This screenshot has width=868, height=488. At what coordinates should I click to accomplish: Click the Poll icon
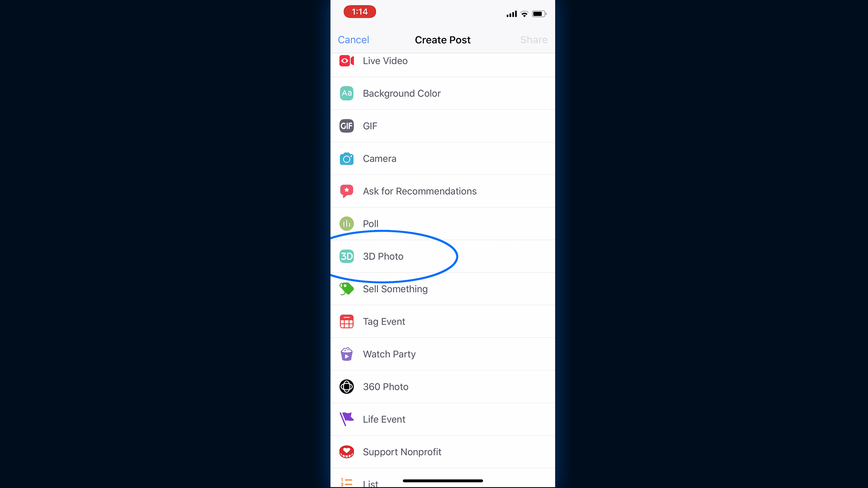pyautogui.click(x=346, y=224)
